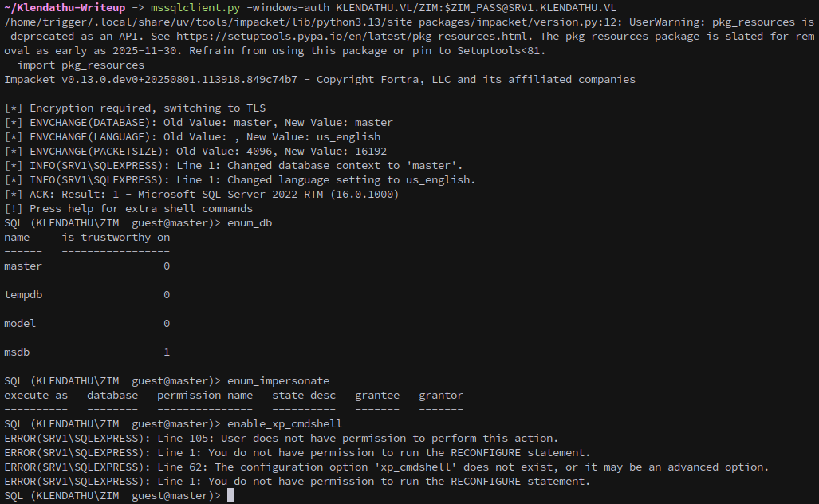This screenshot has width=819, height=504.
Task: Click the enable_xp_cmdshell command text
Action: click(x=285, y=423)
